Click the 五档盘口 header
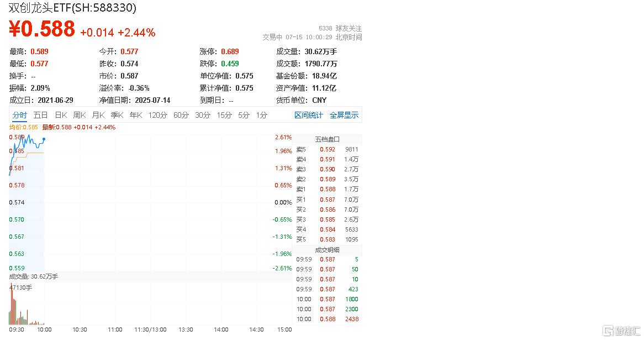Image resolution: width=644 pixels, height=340 pixels. 327,139
